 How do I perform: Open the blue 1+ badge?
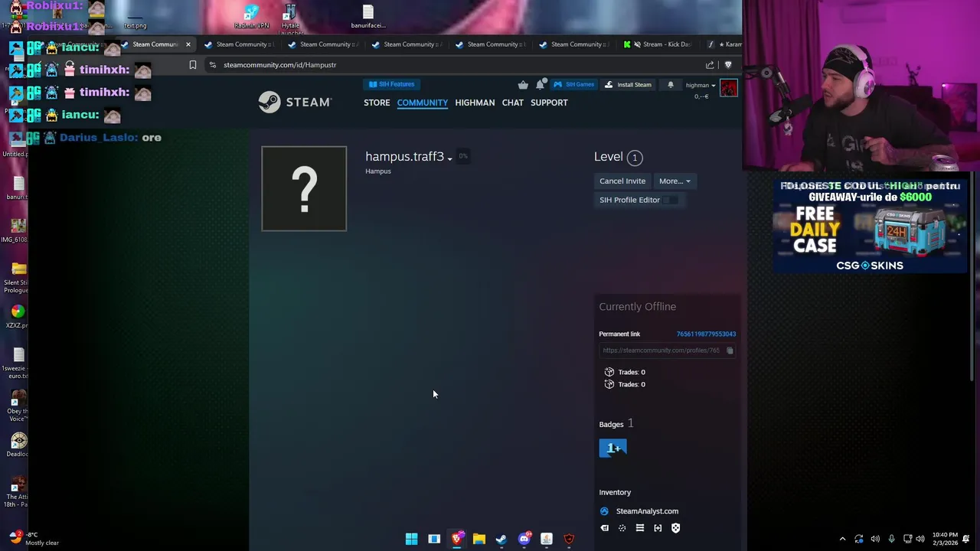[x=612, y=448]
